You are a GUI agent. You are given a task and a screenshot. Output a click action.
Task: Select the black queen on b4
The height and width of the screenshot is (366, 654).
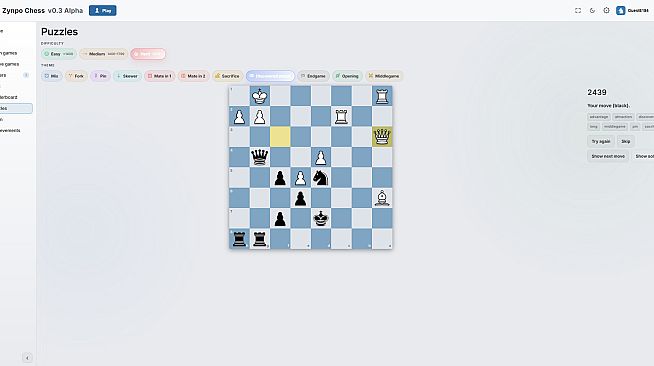click(x=259, y=157)
